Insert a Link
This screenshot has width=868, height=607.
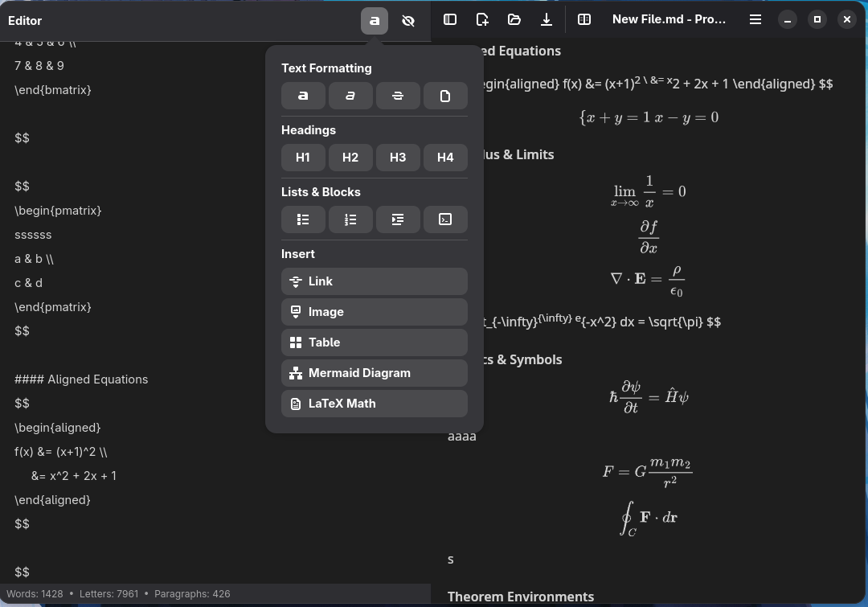[x=375, y=281]
